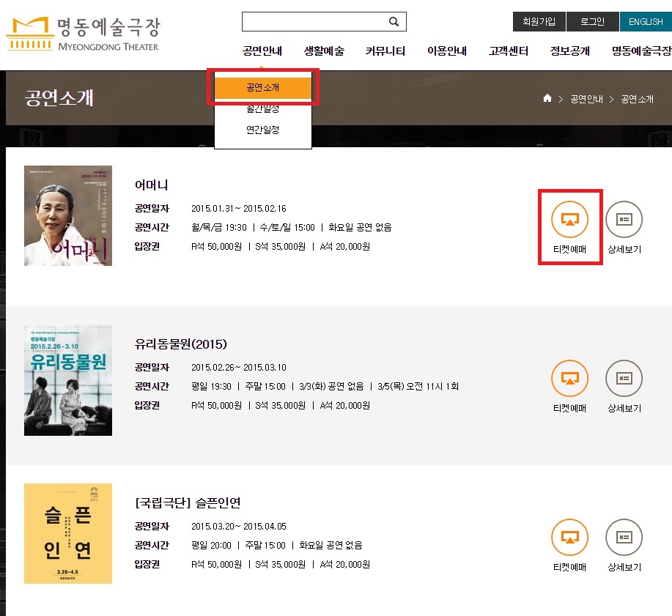Click the [국립극단] 슬픈인연 title
This screenshot has width=672, height=616.
(x=188, y=502)
